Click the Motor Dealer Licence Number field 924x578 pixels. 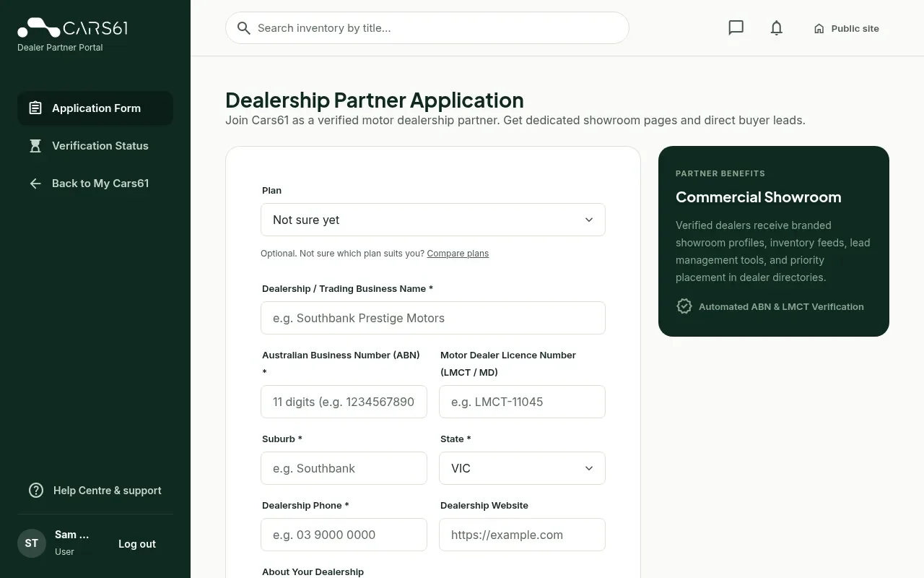[x=522, y=402]
